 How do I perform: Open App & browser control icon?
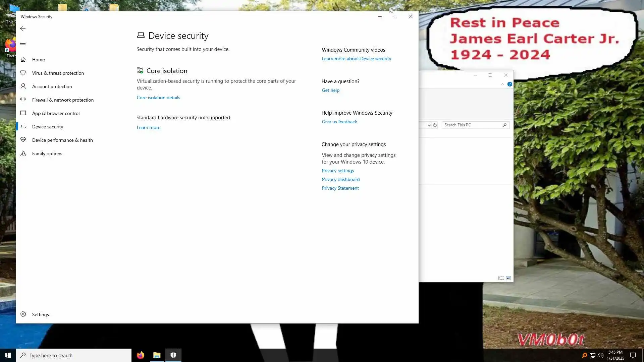[23, 113]
